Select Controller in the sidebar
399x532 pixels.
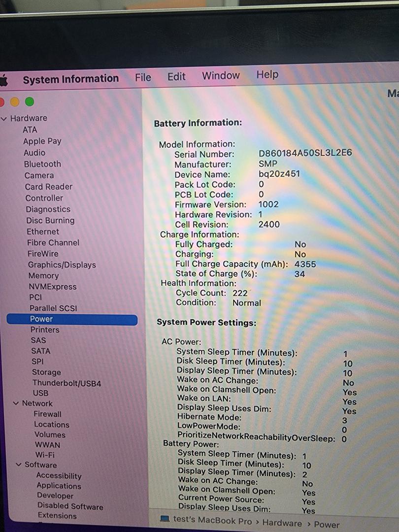pyautogui.click(x=44, y=198)
